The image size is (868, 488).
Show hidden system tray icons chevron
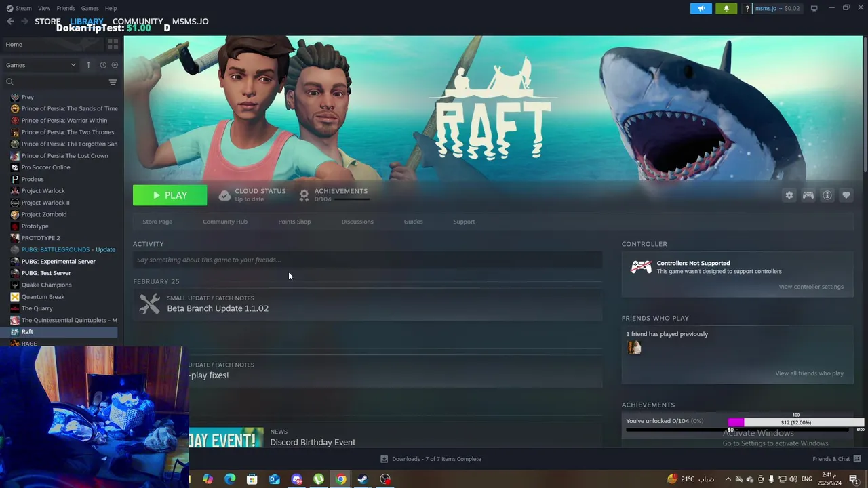728,479
